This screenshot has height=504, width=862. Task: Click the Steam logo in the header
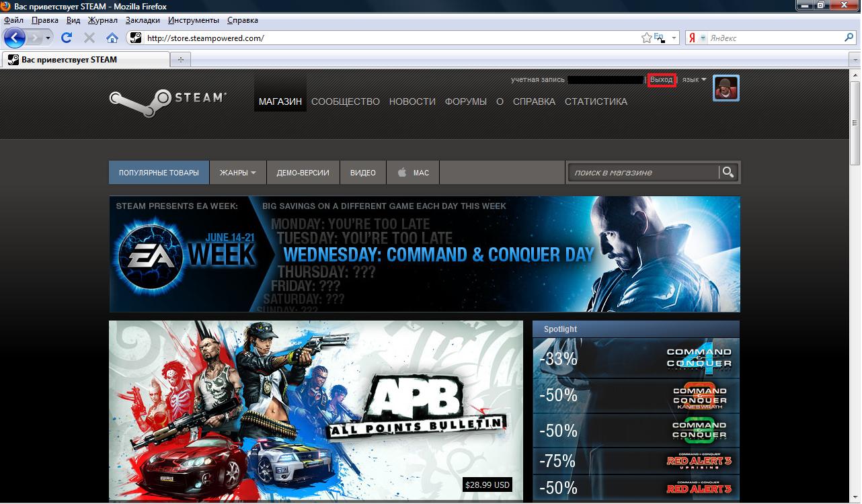168,99
